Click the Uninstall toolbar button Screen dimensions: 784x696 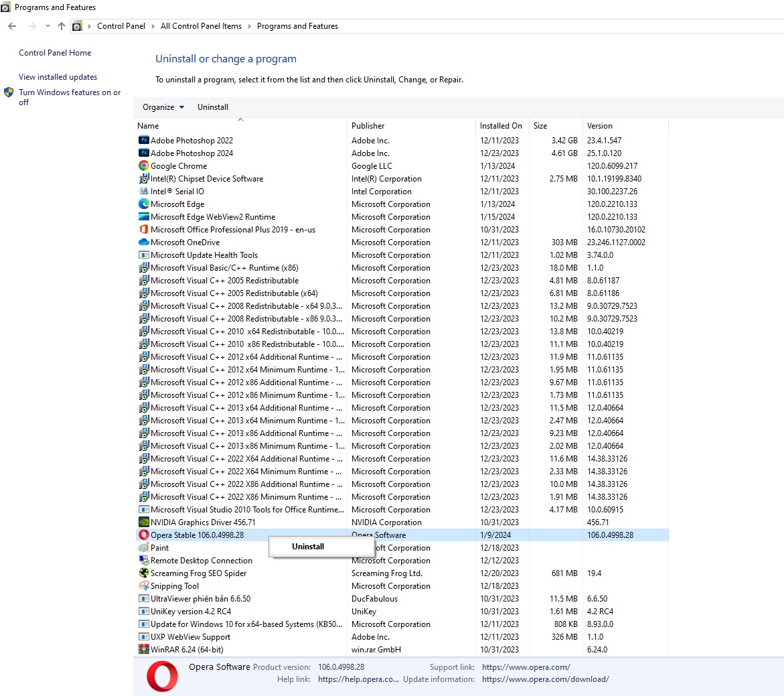212,107
